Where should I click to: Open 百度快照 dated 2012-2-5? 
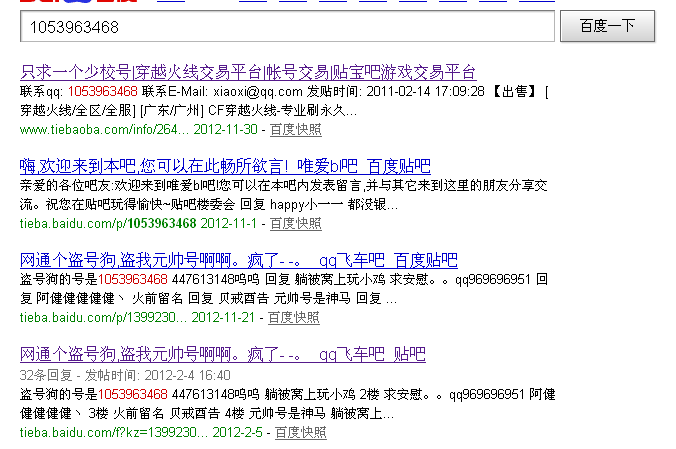(x=300, y=432)
